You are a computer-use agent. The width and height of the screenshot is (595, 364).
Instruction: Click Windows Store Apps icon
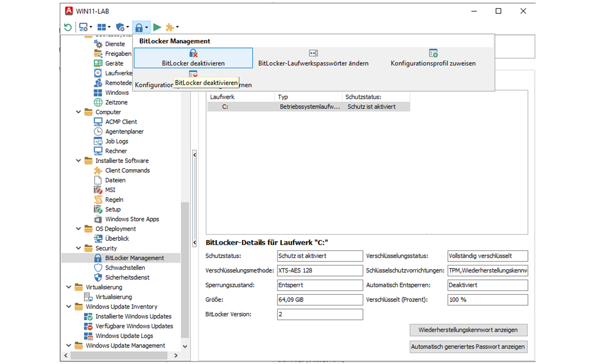(x=98, y=219)
